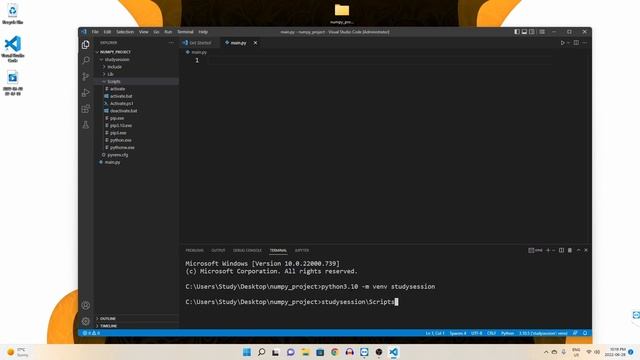The height and width of the screenshot is (360, 640).
Task: Open the Go menu
Action: coord(156,32)
